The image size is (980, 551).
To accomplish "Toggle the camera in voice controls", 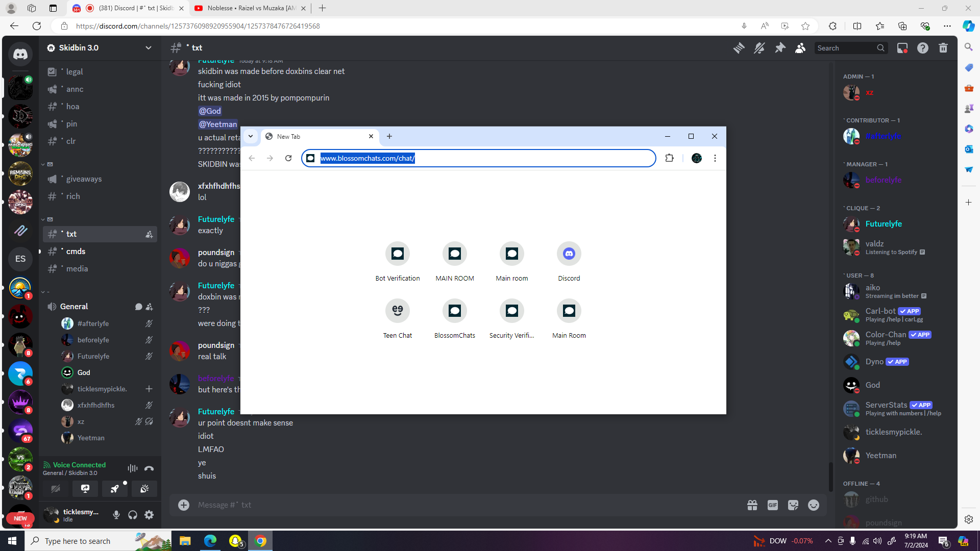I will [x=56, y=489].
